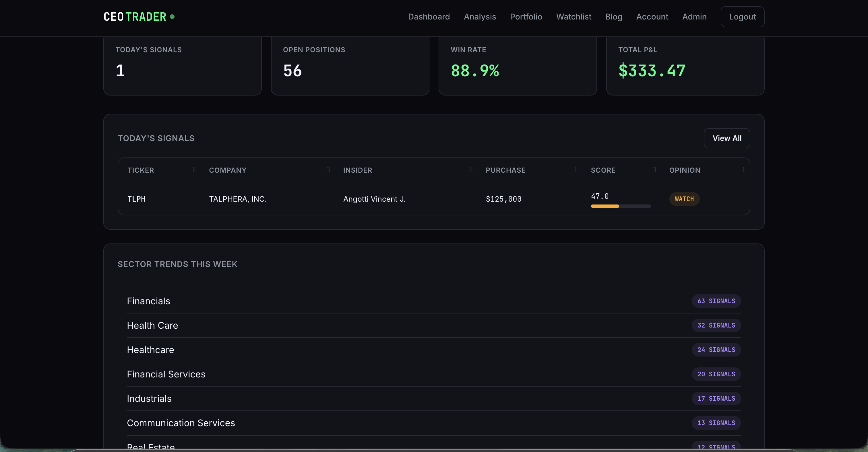This screenshot has height=452, width=868.
Task: Select the Financial Services sector row
Action: [x=434, y=374]
